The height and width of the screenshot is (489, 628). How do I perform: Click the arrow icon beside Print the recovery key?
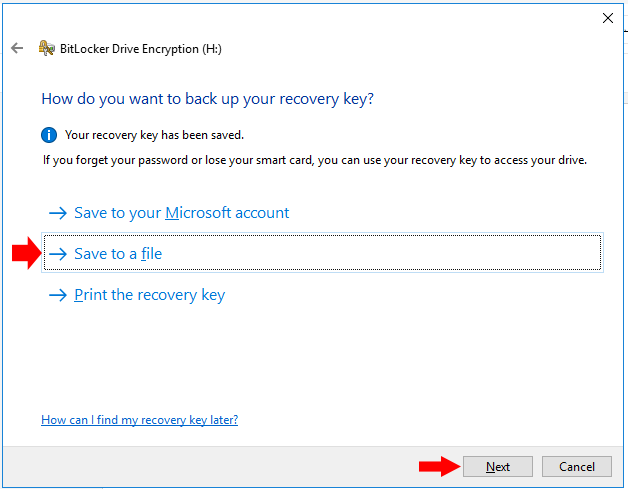(58, 295)
